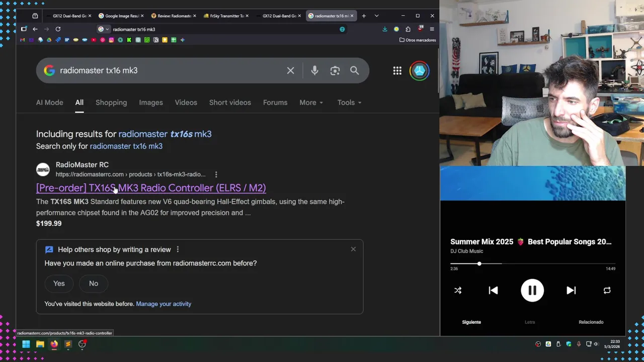The width and height of the screenshot is (644, 362).
Task: Expand the More search filters dropdown
Action: pyautogui.click(x=311, y=103)
